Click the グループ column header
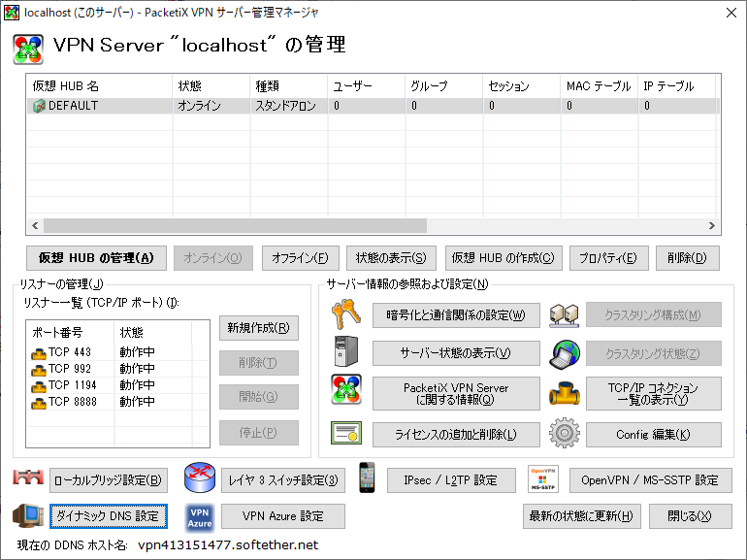747x560 pixels. pyautogui.click(x=443, y=86)
